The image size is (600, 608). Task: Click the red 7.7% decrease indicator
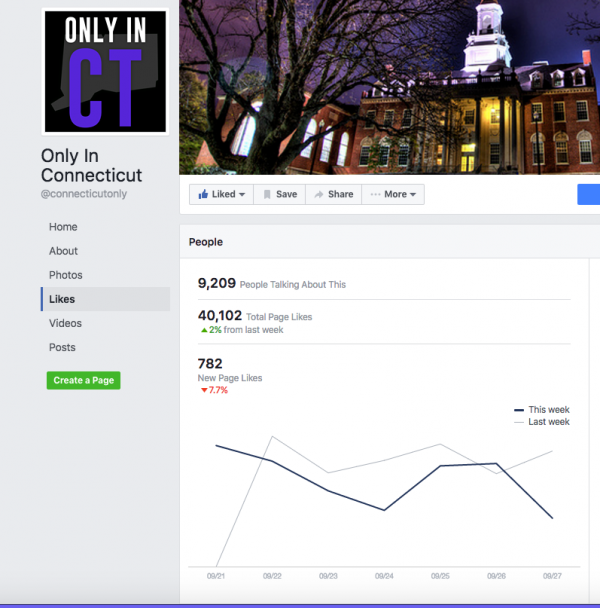pos(214,390)
